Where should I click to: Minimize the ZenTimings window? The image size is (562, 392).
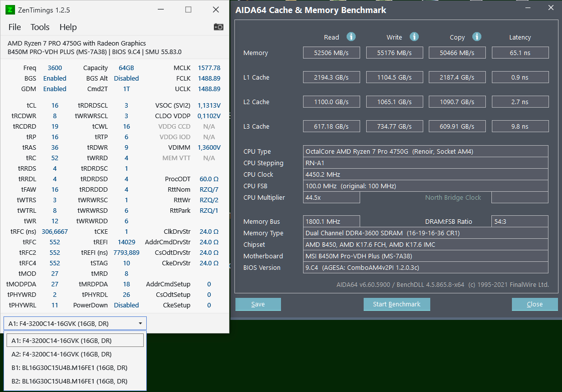pos(161,10)
